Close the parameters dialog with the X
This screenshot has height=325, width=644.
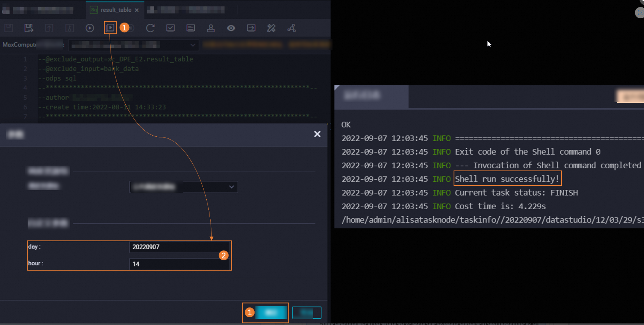tap(317, 134)
